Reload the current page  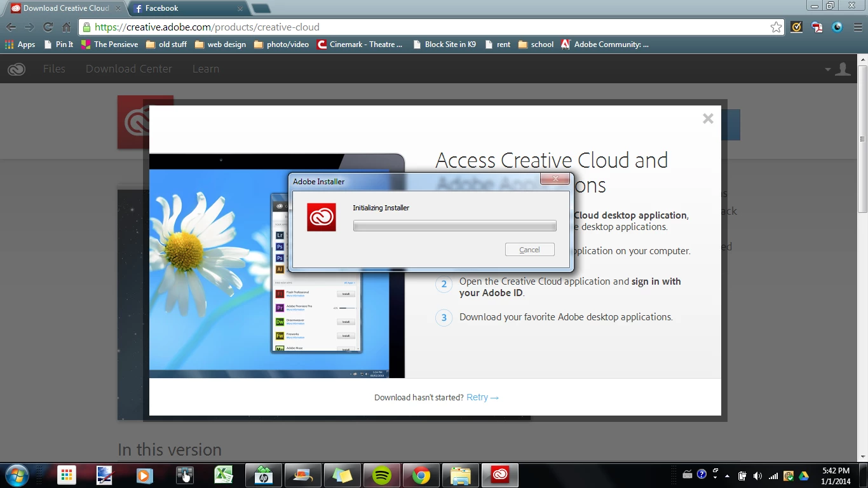coord(48,27)
